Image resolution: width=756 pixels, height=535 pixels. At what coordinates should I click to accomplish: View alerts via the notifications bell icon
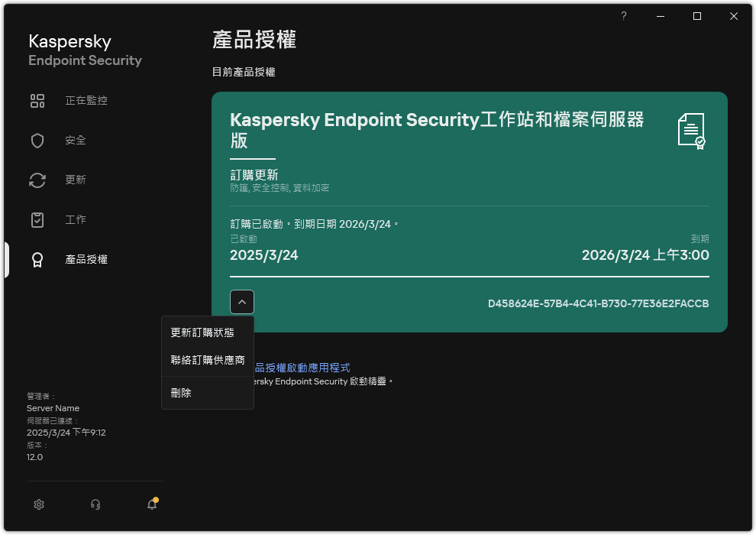(151, 505)
